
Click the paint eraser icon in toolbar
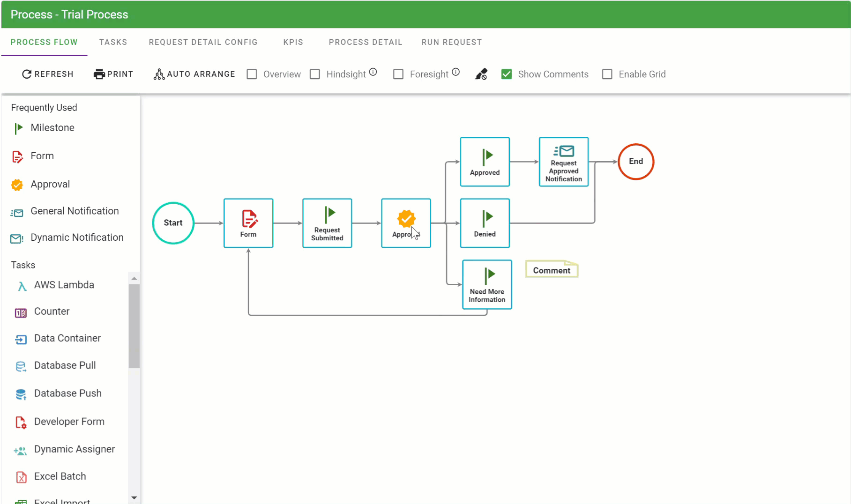click(x=481, y=74)
